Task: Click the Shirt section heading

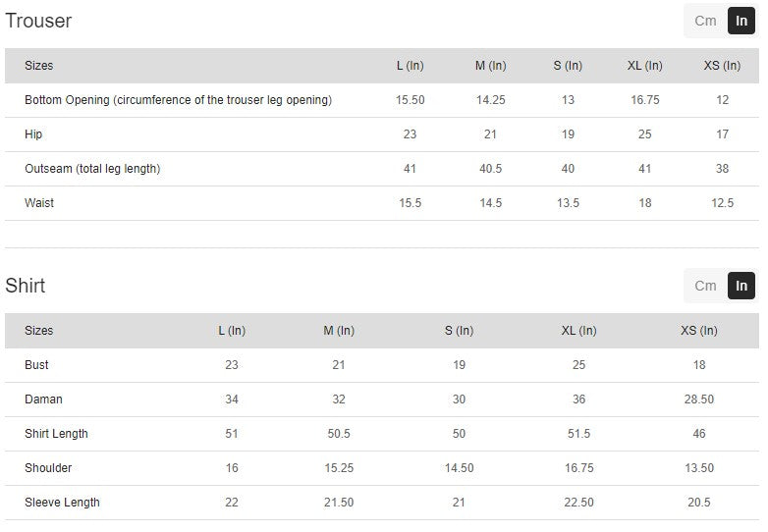Action: click(x=26, y=286)
